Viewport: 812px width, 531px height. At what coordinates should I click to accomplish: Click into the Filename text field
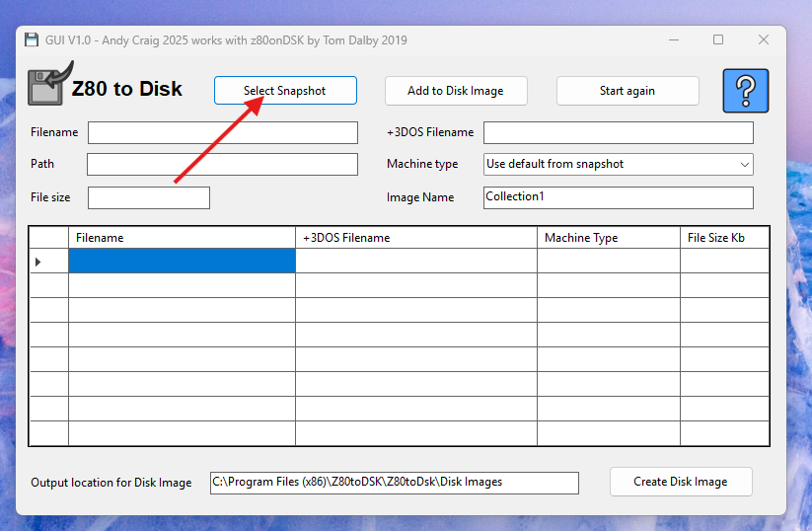click(x=222, y=132)
